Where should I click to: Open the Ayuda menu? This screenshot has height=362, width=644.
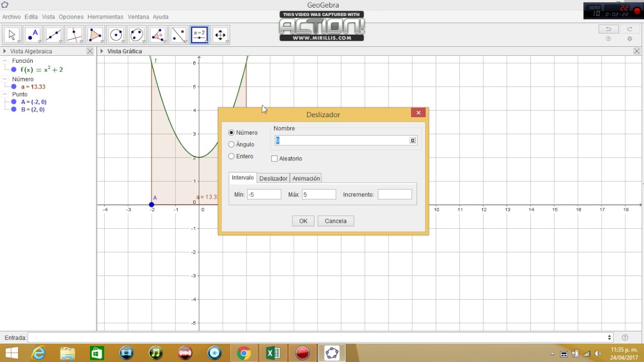pos(160,17)
